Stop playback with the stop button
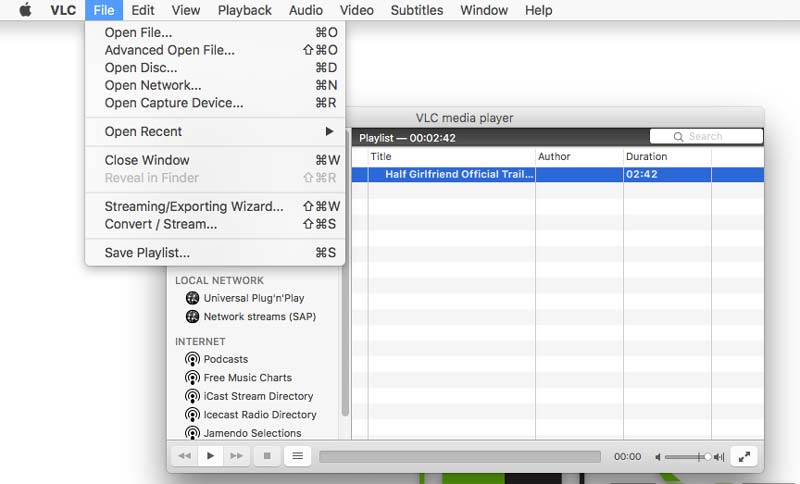 (x=267, y=456)
